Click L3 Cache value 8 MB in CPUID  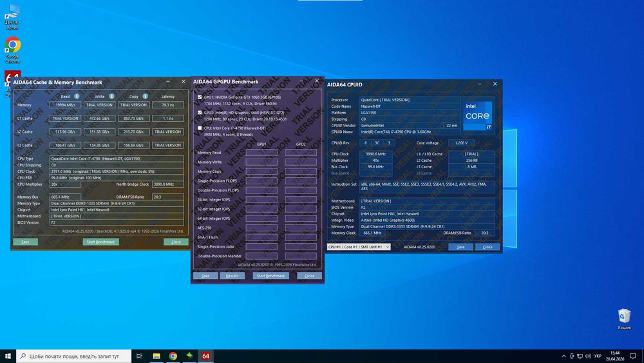click(471, 167)
